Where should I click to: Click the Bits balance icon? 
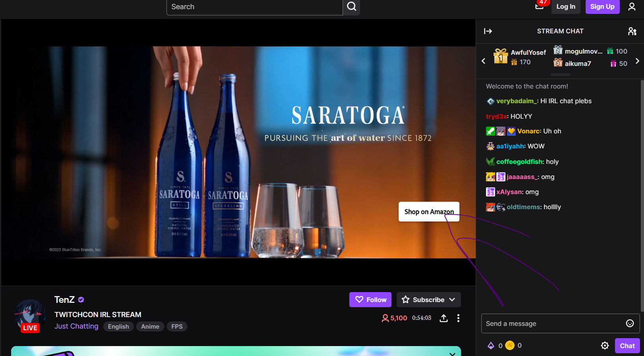[x=491, y=346]
